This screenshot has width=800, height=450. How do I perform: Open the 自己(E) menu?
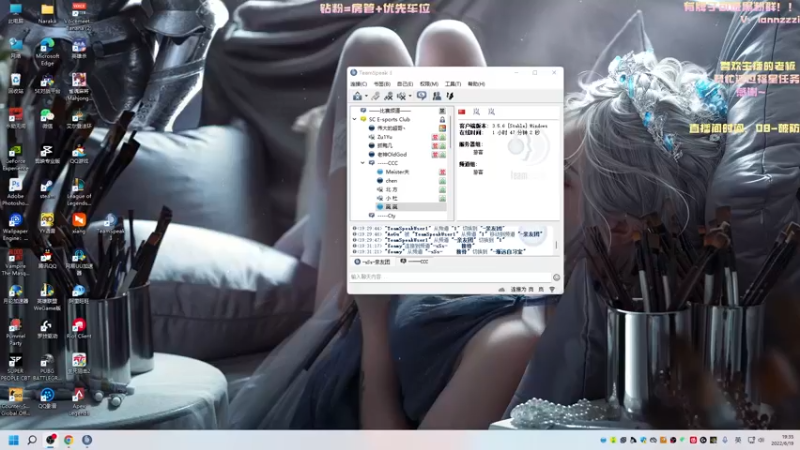(405, 84)
